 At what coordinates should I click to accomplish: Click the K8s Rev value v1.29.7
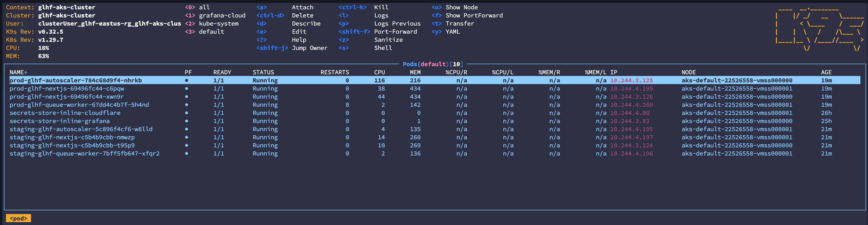(x=51, y=39)
